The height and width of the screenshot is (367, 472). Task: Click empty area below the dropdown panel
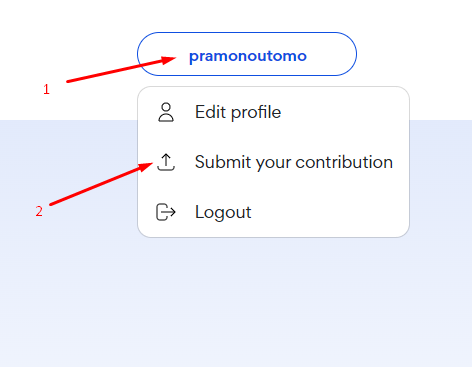click(x=273, y=300)
